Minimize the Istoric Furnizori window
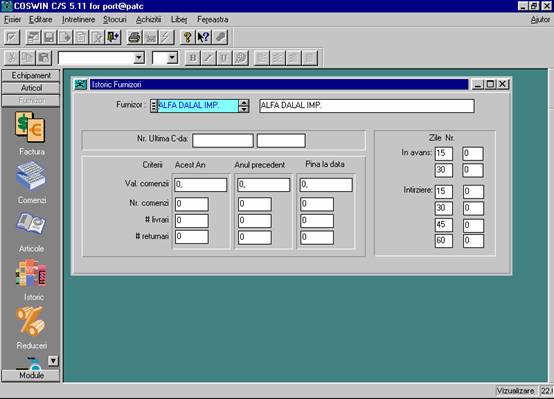554x399 pixels. pos(477,84)
